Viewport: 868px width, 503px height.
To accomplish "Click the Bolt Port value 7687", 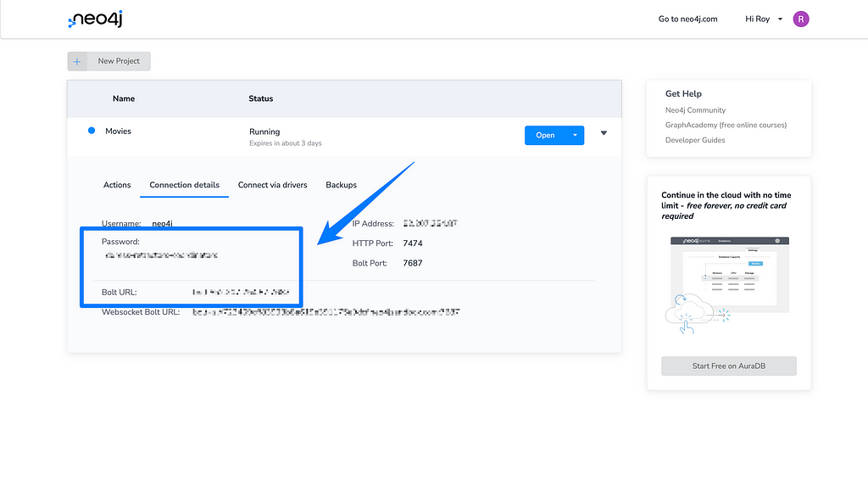I will (413, 263).
